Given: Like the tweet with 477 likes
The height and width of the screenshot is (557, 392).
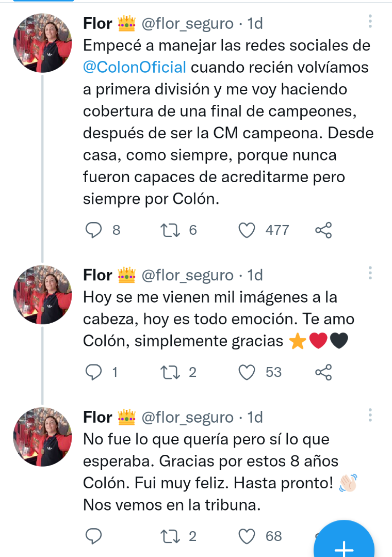Looking at the screenshot, I should [248, 230].
